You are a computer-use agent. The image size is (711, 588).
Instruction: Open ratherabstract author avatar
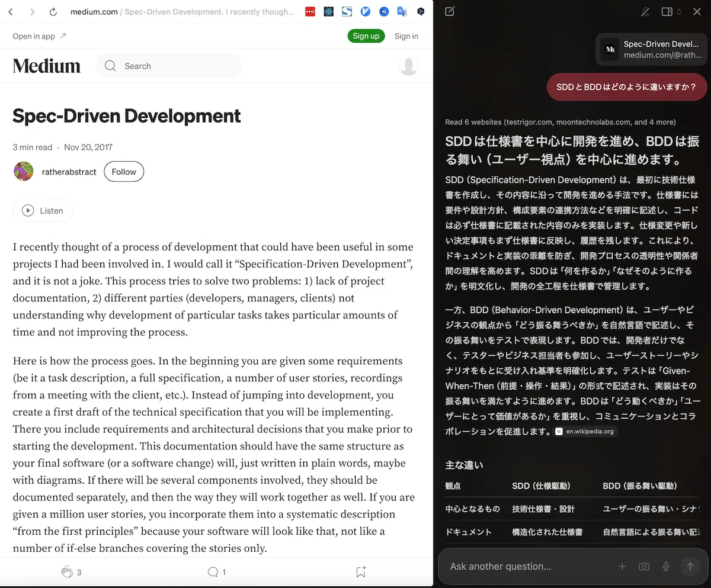(24, 172)
